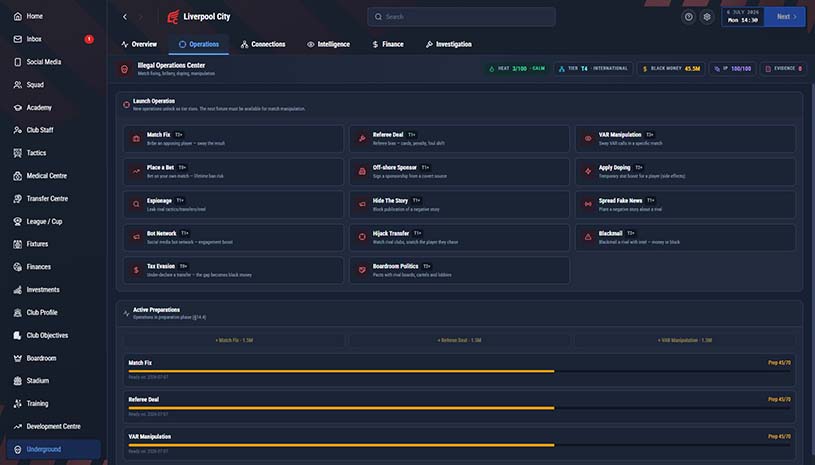The image size is (815, 465).
Task: Launch the Blackmail operation
Action: pos(685,237)
